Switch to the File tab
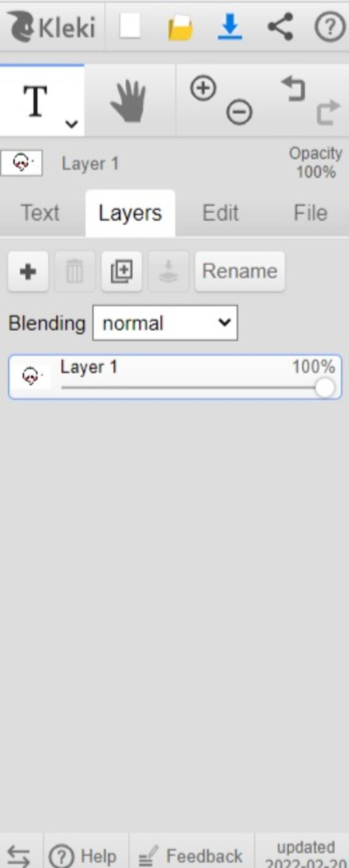349x868 pixels. point(310,213)
